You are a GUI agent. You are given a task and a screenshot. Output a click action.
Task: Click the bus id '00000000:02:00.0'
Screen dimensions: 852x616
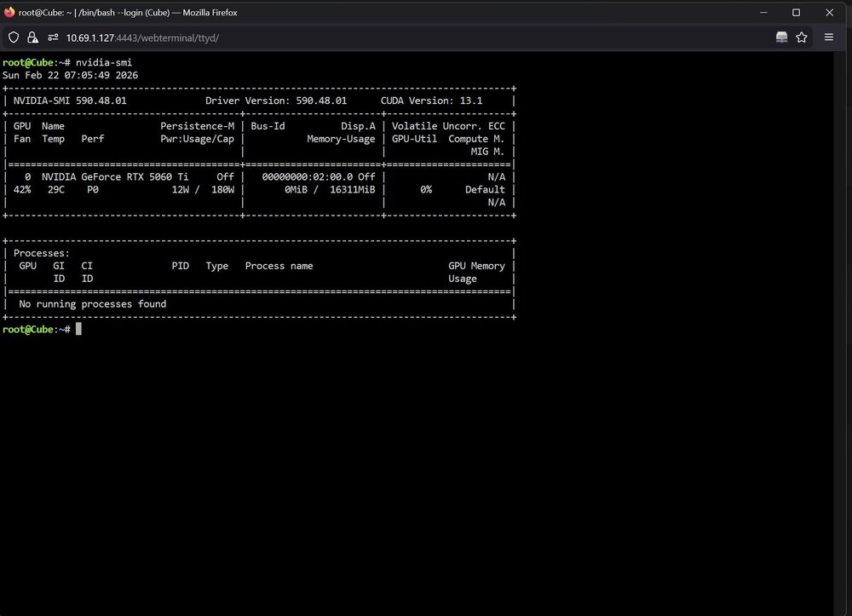tap(308, 176)
